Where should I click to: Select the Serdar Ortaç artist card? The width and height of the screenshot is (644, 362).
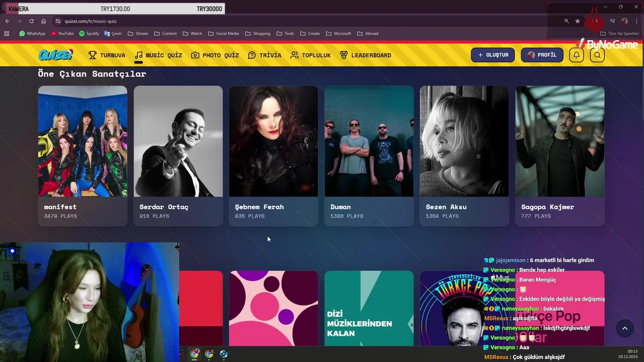pos(178,156)
